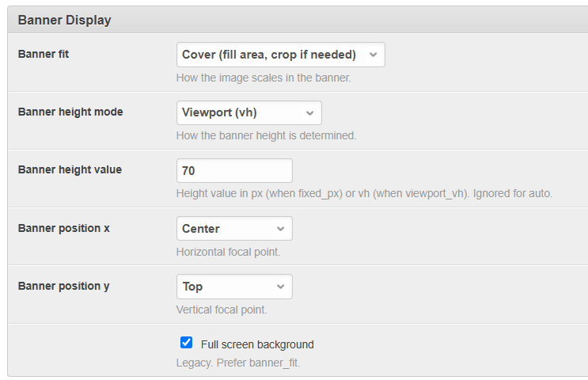Click the 'Vertical focal point.' help text
588x380 pixels.
coord(222,310)
